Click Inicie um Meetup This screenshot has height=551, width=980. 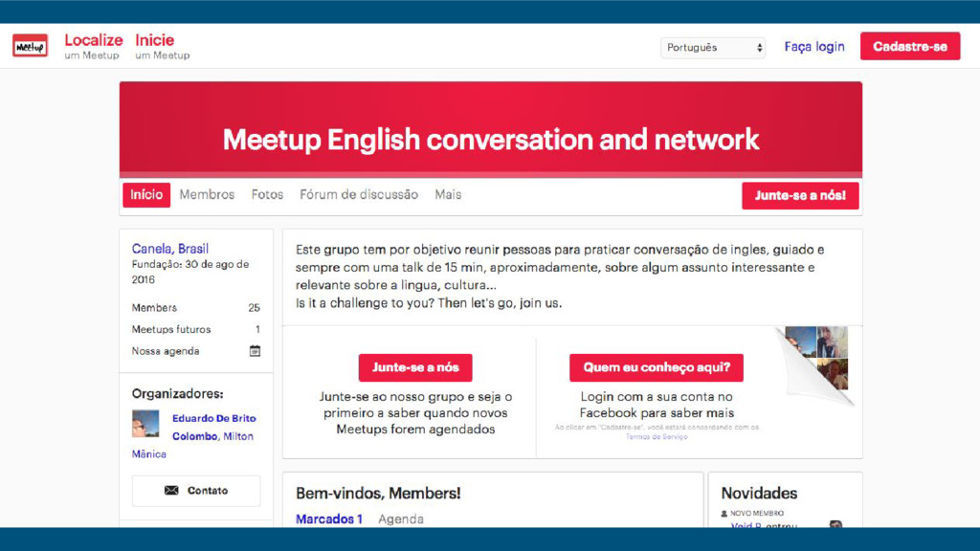click(x=162, y=46)
